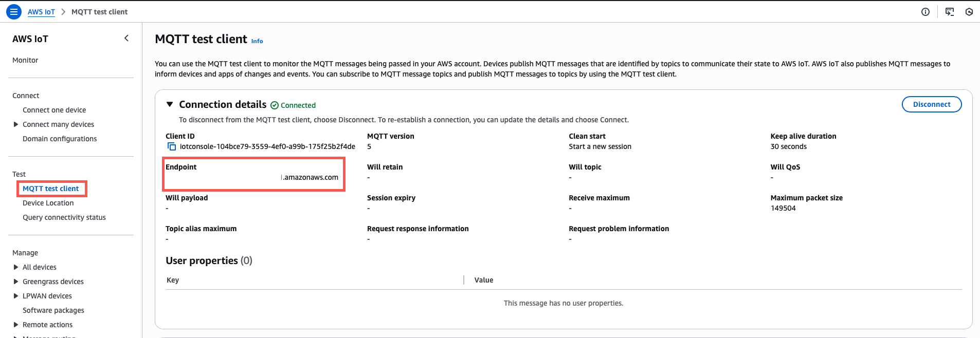
Task: Select MQTT test client in the sidebar
Action: pos(50,189)
